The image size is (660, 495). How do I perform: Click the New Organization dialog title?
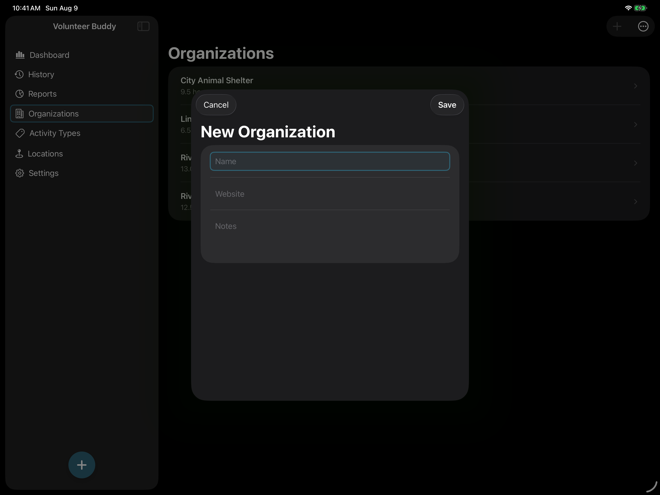point(268,132)
